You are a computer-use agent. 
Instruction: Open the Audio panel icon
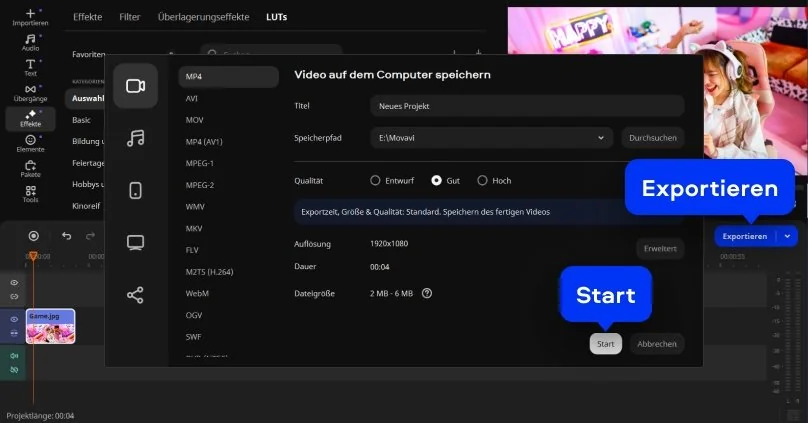click(x=30, y=41)
